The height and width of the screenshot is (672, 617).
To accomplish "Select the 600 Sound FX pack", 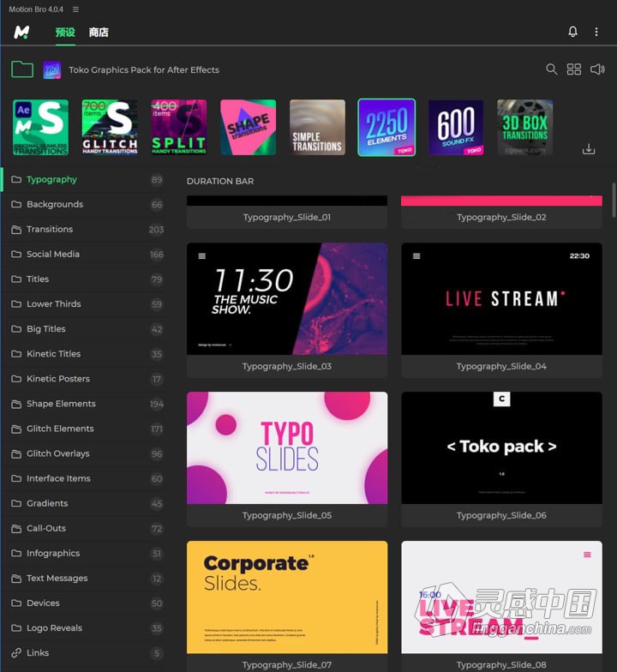I will point(456,127).
